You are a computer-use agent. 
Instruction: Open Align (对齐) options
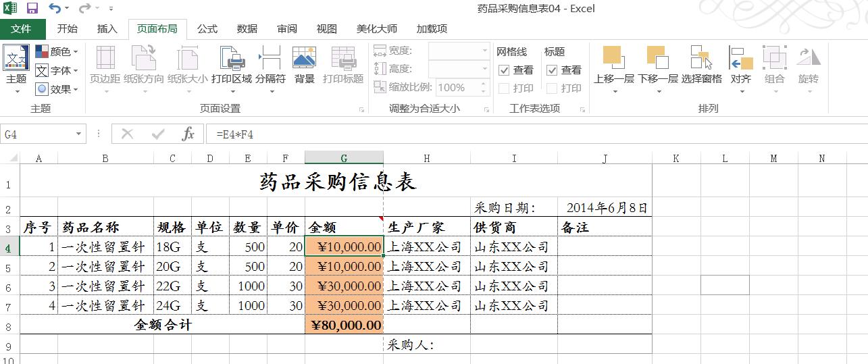tap(741, 70)
